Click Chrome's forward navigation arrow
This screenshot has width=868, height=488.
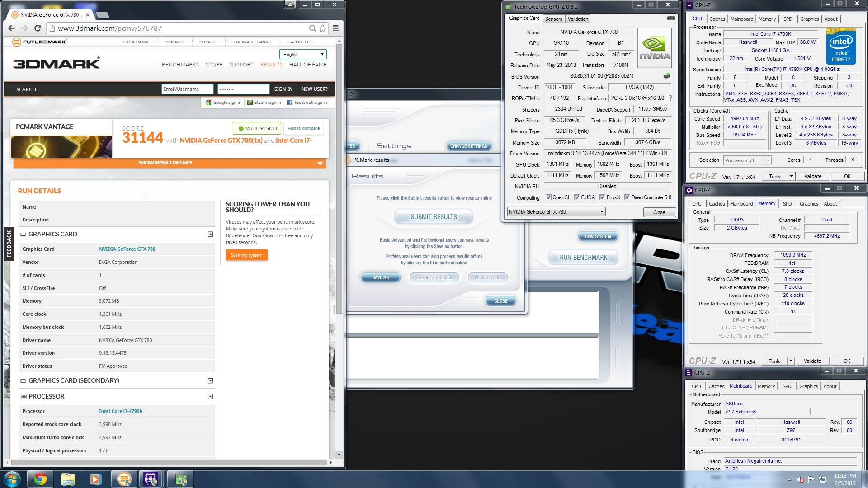tap(24, 28)
